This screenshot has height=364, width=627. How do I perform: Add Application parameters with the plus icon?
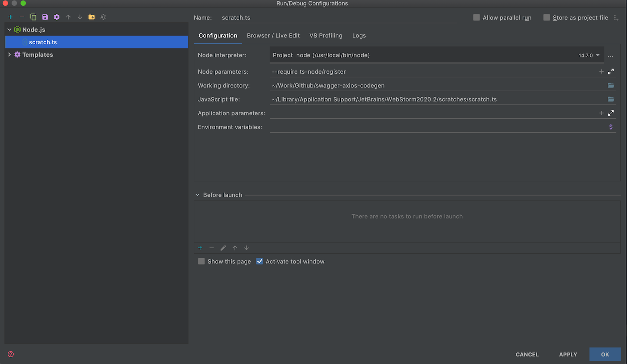click(602, 113)
